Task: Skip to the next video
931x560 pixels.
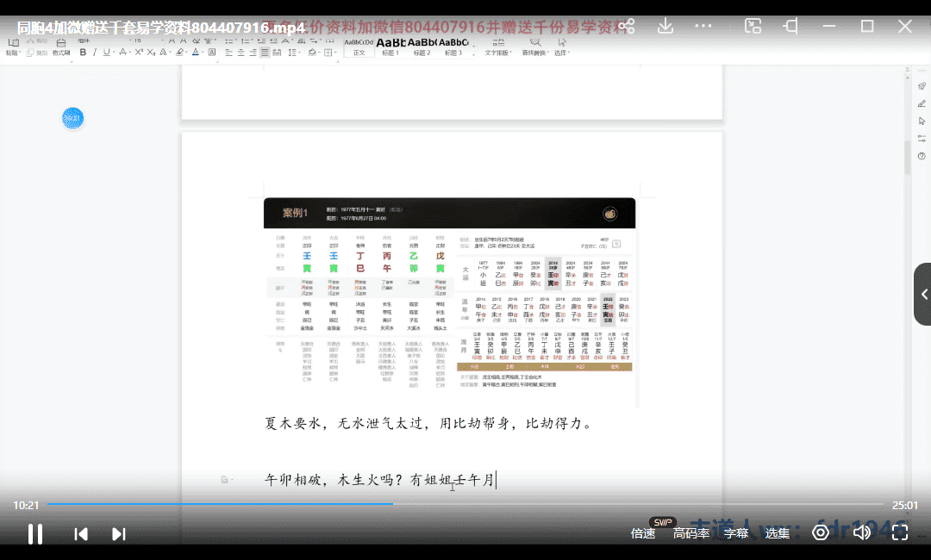Action: tap(119, 534)
